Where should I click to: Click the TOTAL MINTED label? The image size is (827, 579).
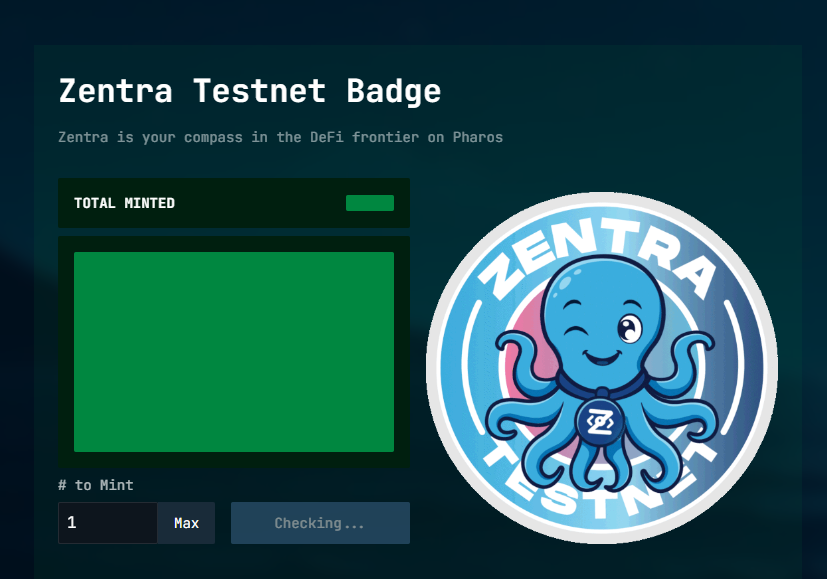click(x=124, y=203)
